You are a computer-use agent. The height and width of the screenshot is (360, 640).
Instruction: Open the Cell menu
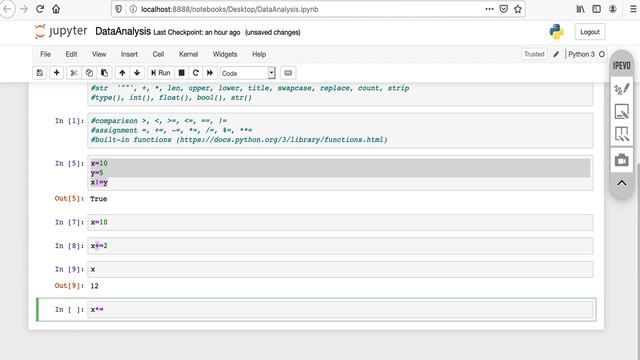[x=158, y=54]
